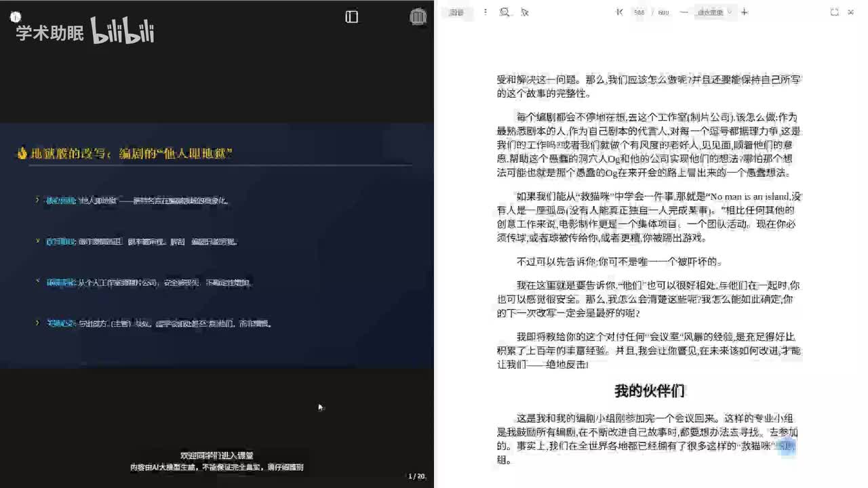Viewport: 868px width, 488px height.
Task: Enter fullscreen mode in PDF viewer
Action: pyautogui.click(x=834, y=12)
